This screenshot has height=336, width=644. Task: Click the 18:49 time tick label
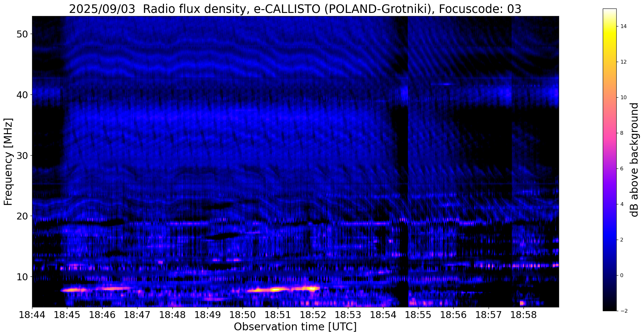208,316
